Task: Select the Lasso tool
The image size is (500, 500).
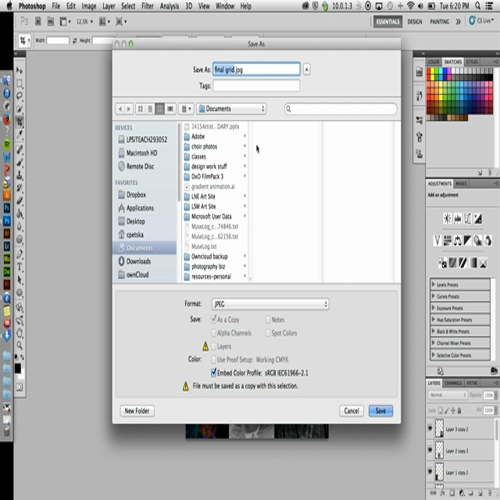Action: (20, 96)
